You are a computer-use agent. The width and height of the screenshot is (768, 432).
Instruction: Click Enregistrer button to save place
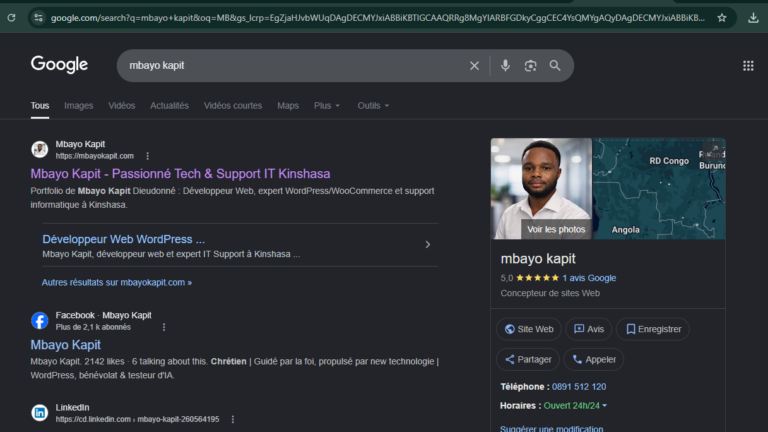[652, 329]
